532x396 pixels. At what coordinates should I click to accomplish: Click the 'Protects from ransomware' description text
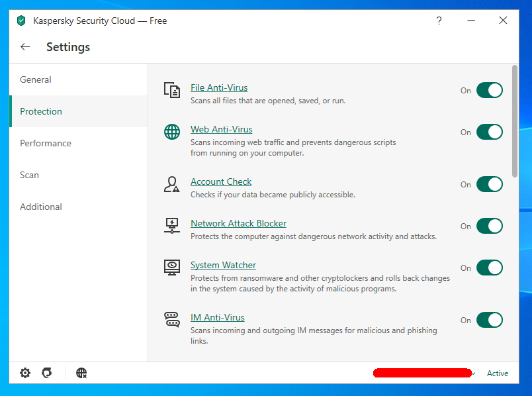[x=320, y=283]
